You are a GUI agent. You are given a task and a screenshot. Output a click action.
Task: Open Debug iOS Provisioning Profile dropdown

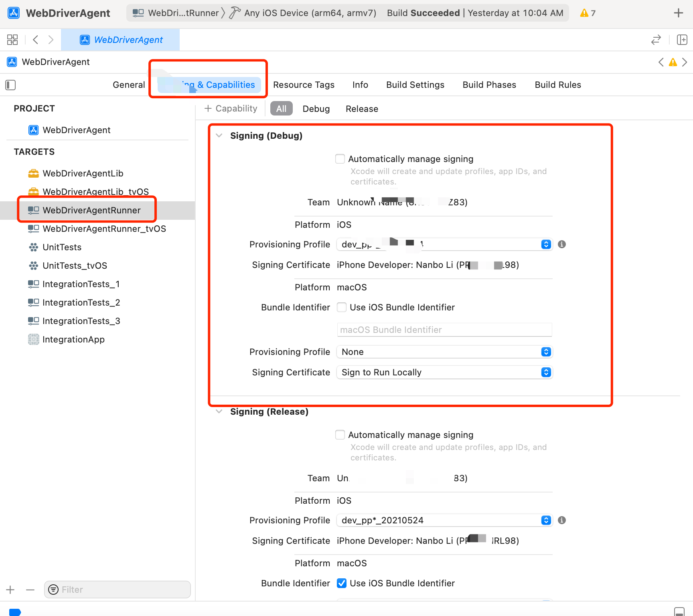click(x=444, y=244)
